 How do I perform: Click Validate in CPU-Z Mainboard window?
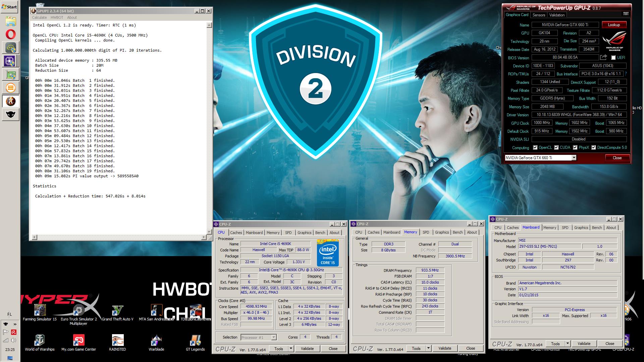tap(584, 344)
